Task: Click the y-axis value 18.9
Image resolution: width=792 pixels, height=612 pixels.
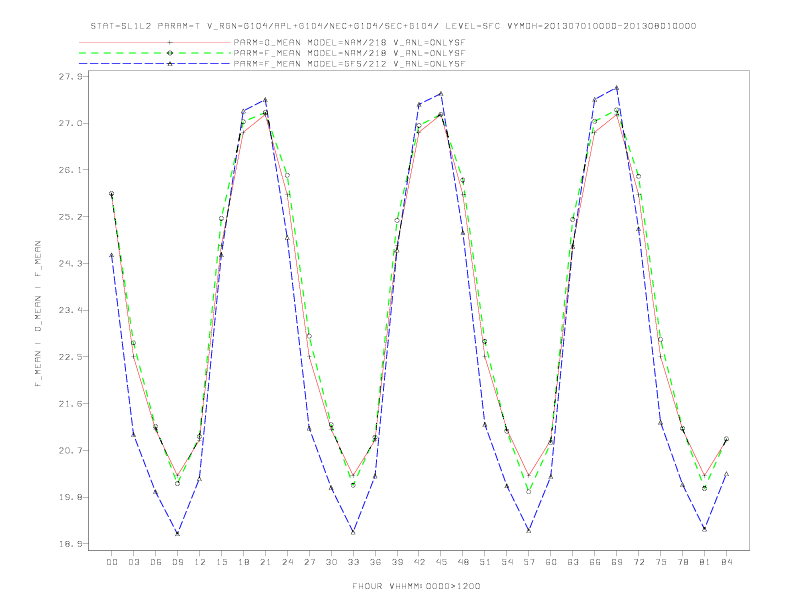Action: 70,544
